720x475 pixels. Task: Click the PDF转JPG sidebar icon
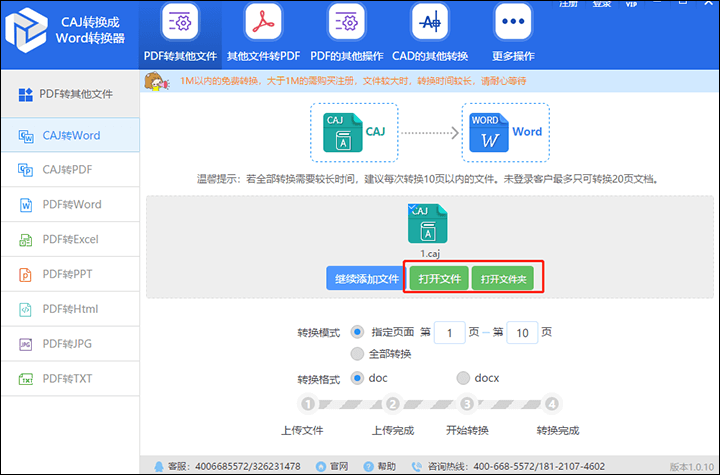click(x=25, y=344)
